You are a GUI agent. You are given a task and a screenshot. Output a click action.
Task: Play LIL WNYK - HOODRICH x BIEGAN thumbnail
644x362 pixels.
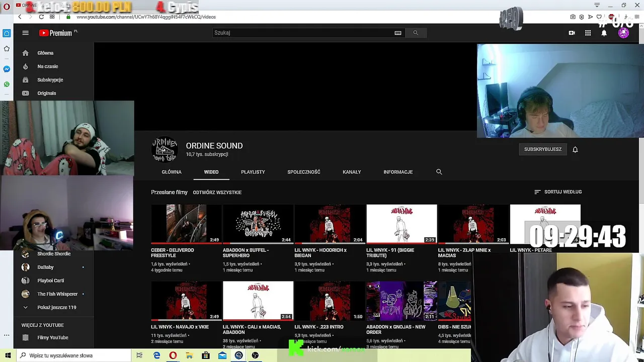(x=330, y=224)
